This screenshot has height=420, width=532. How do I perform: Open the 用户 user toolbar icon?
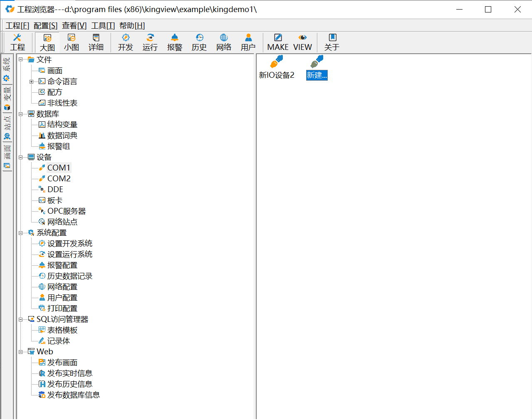click(248, 42)
